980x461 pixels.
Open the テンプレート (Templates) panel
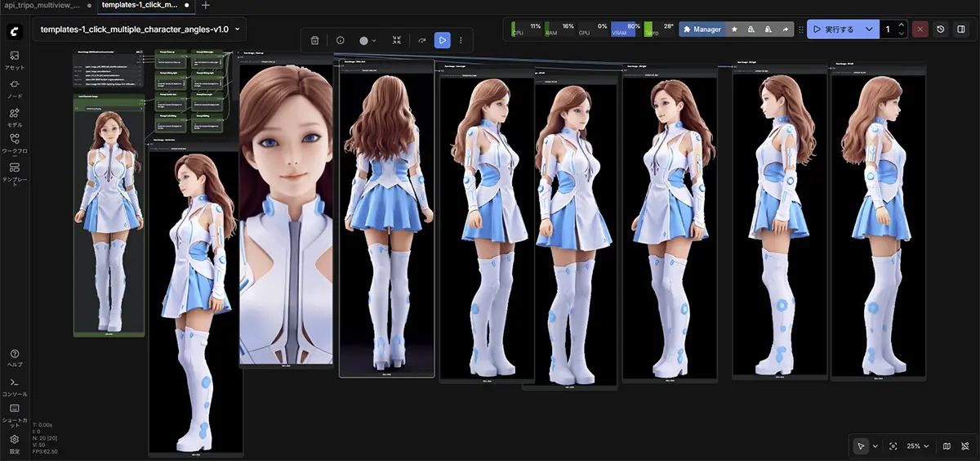[14, 172]
